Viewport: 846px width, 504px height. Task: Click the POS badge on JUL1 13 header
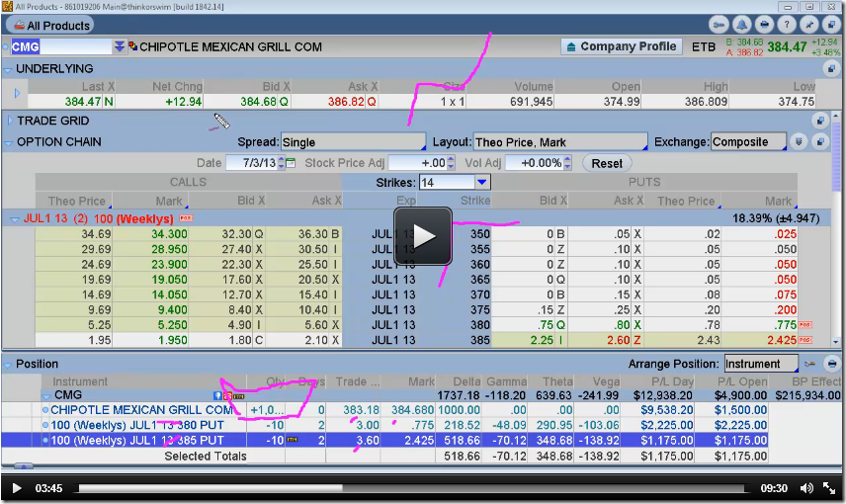[x=186, y=218]
